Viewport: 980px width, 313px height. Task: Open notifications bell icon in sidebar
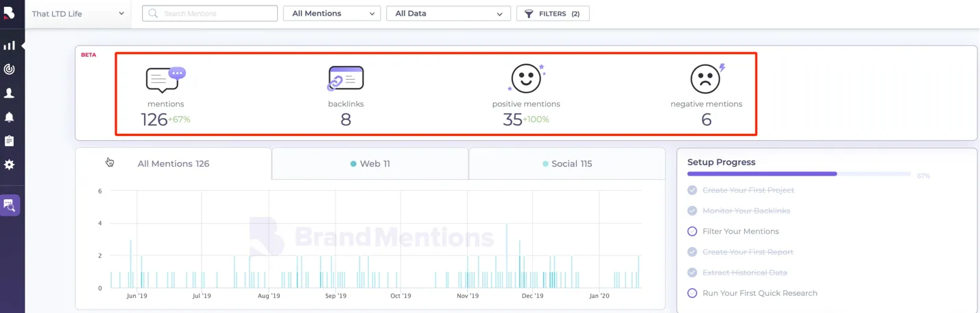[x=9, y=117]
